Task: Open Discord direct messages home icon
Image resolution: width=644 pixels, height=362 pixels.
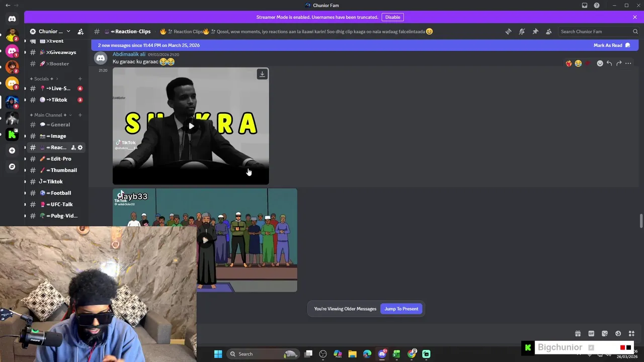Action: coord(12,19)
